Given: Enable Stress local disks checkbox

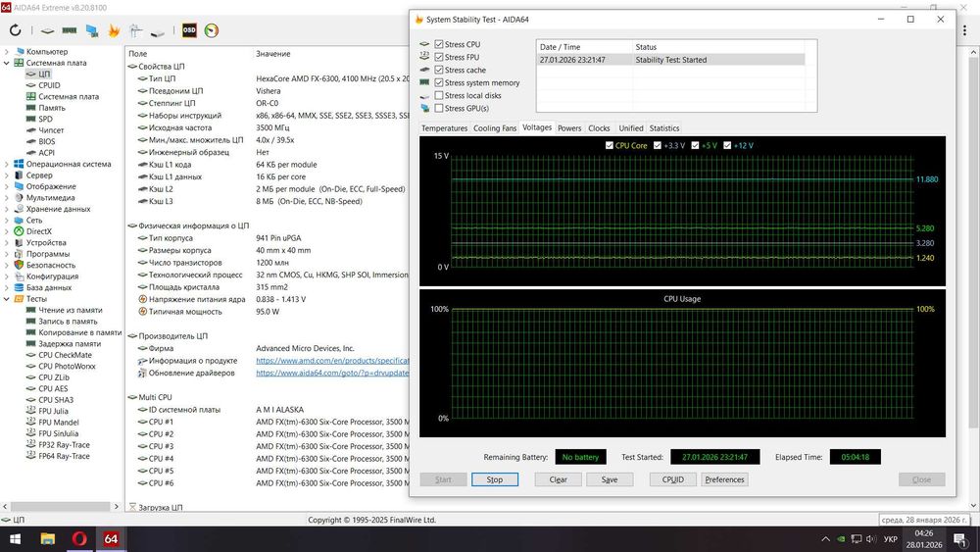Looking at the screenshot, I should click(x=439, y=96).
